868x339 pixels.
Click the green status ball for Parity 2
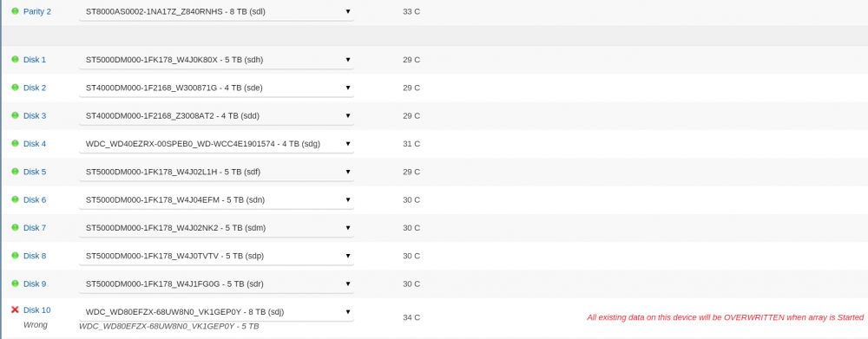coord(15,11)
